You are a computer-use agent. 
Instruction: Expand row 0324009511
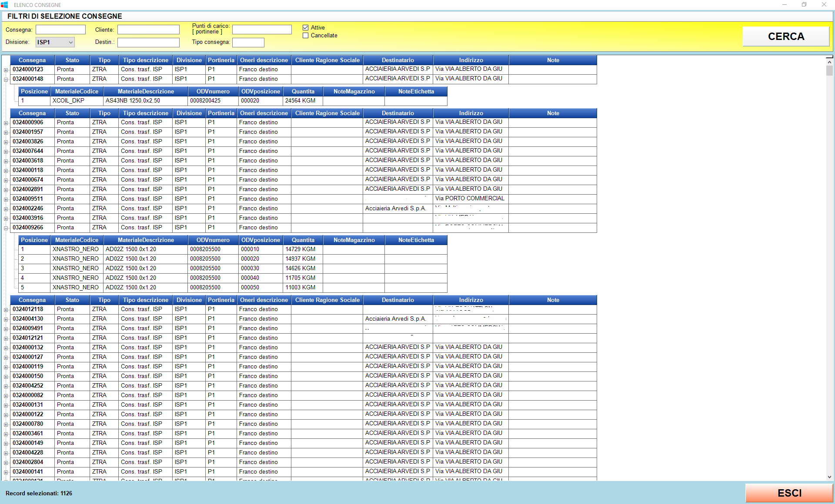pyautogui.click(x=6, y=199)
